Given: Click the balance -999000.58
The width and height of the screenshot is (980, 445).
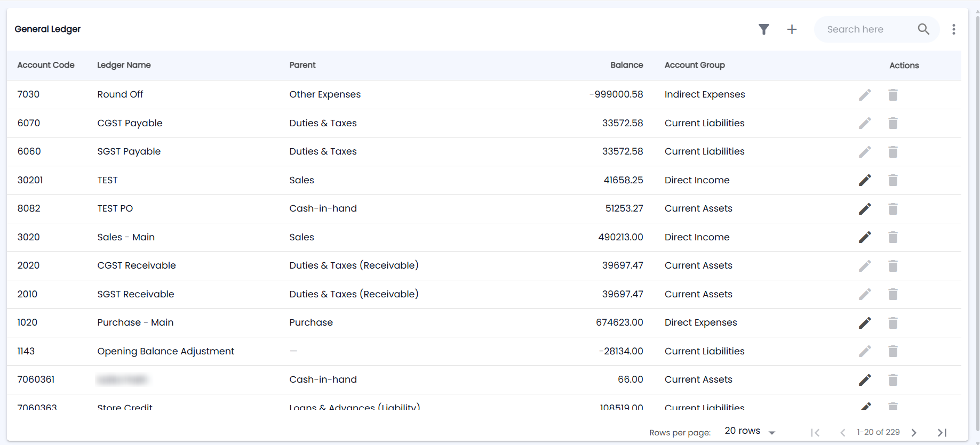Looking at the screenshot, I should click(616, 94).
